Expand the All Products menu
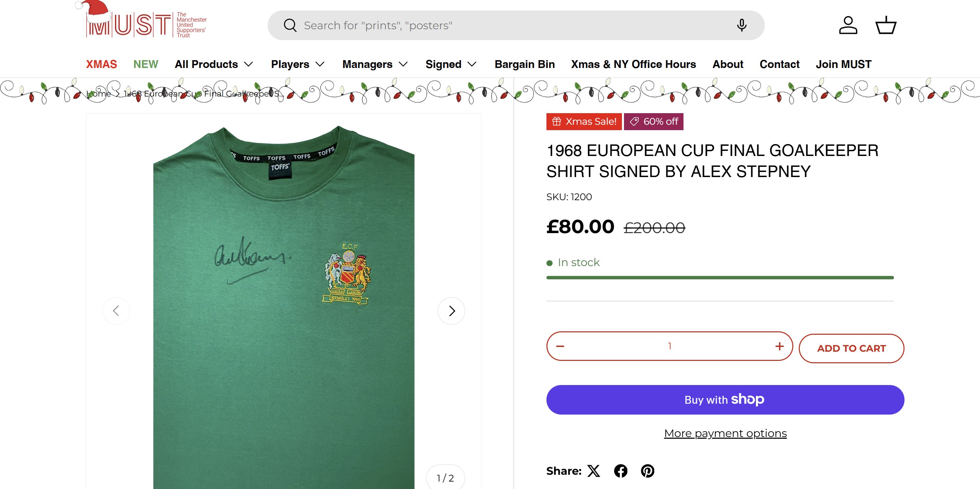 coord(214,64)
